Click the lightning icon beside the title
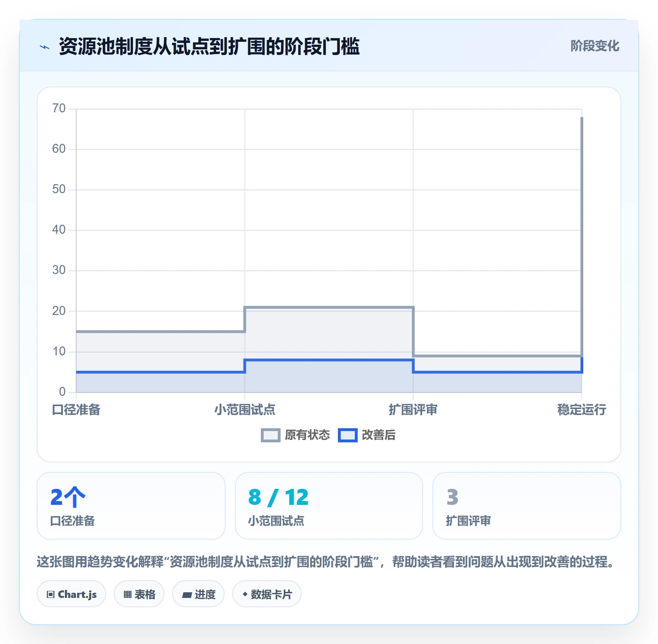Viewport: 658px width, 644px height. coord(45,47)
